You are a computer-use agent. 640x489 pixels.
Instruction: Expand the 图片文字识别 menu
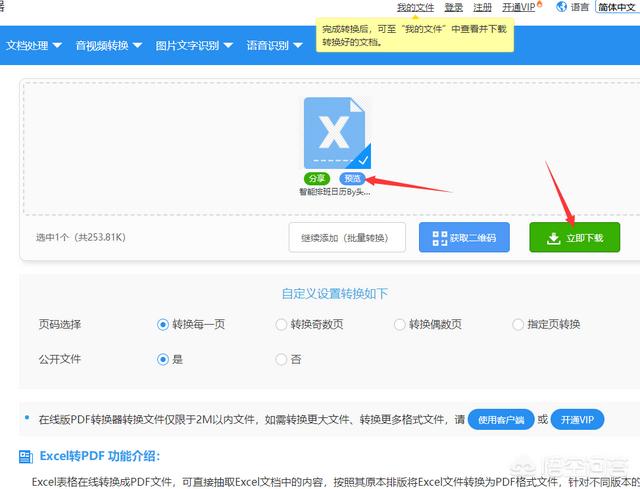194,45
